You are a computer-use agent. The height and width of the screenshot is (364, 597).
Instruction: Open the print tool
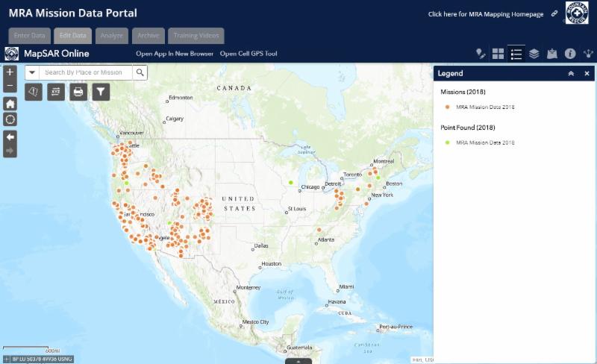click(78, 92)
